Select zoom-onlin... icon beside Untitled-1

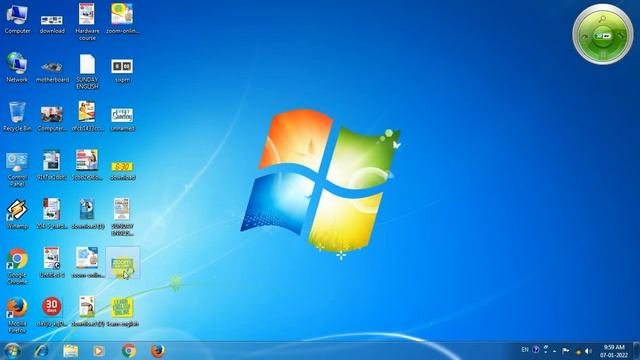coord(87,262)
